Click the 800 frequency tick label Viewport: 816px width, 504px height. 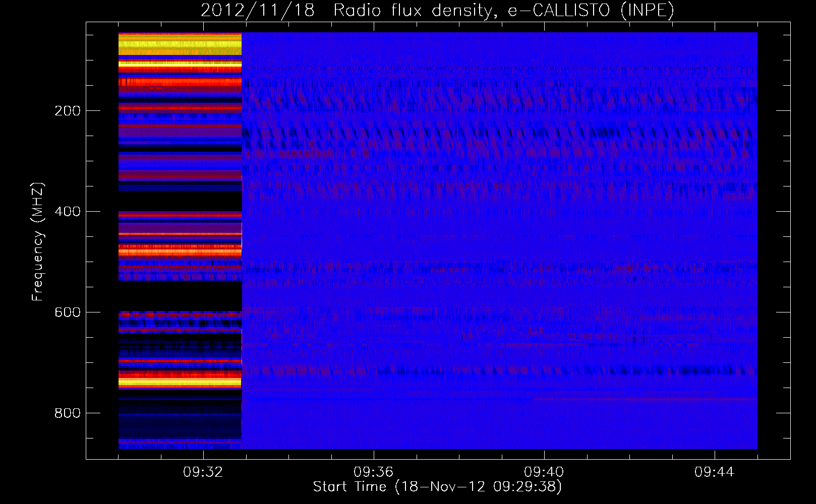tap(68, 413)
